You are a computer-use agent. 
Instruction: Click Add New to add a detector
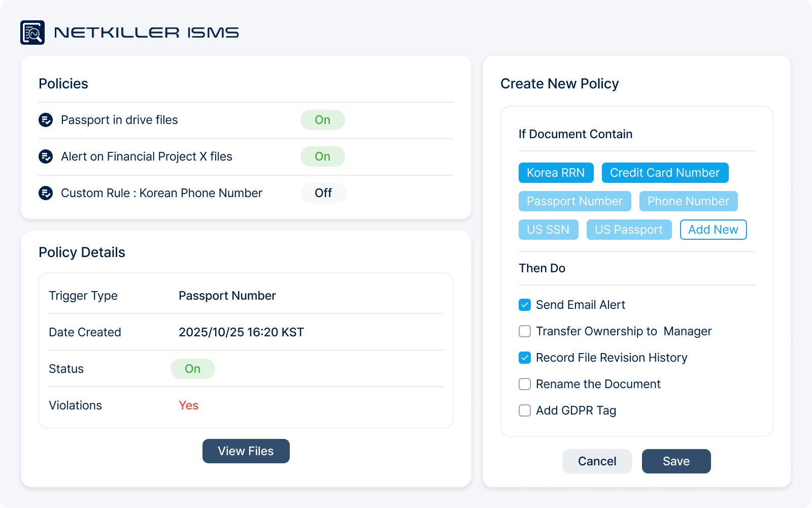tap(713, 230)
